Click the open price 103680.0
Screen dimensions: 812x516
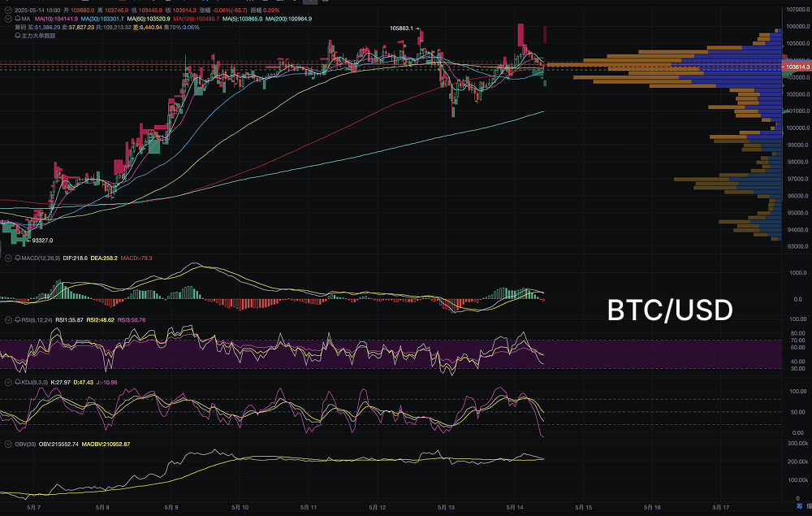tap(82, 11)
